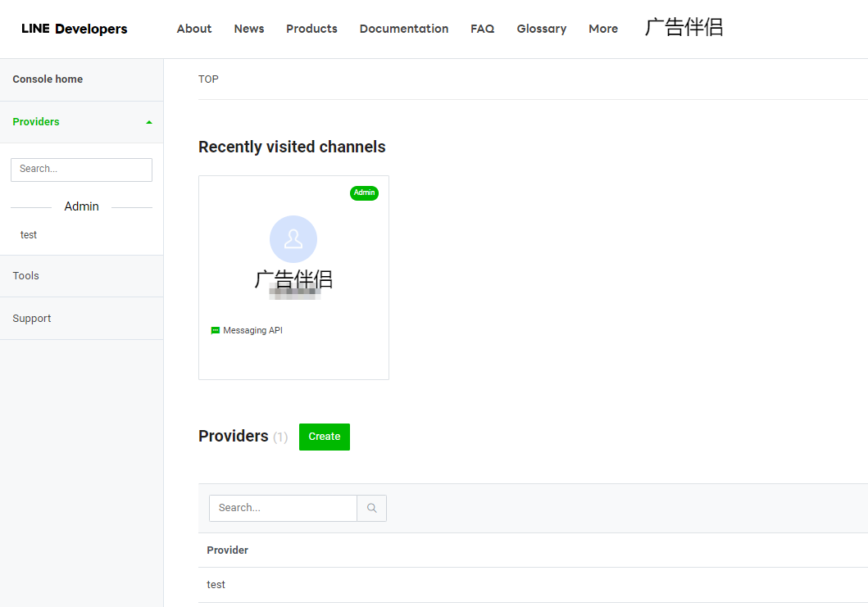Click the LINE Developers logo

pyautogui.click(x=75, y=29)
